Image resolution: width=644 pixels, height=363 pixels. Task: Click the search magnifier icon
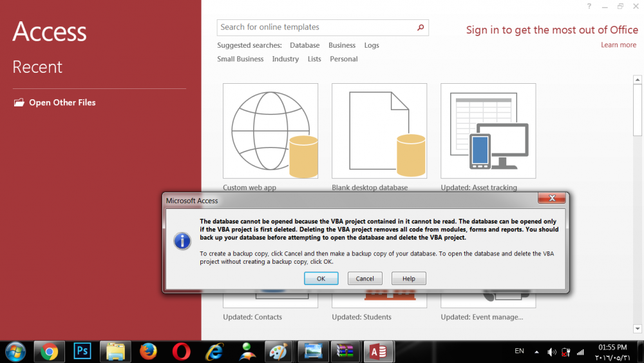point(421,27)
